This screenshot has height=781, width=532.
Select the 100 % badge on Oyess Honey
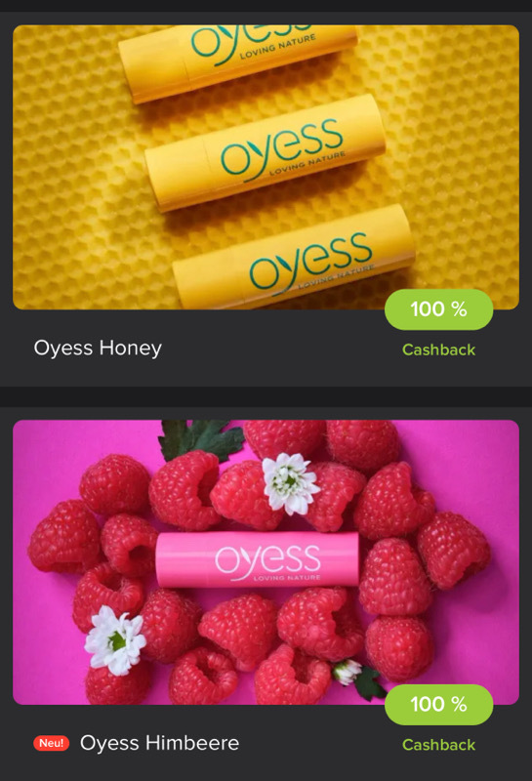(x=439, y=309)
